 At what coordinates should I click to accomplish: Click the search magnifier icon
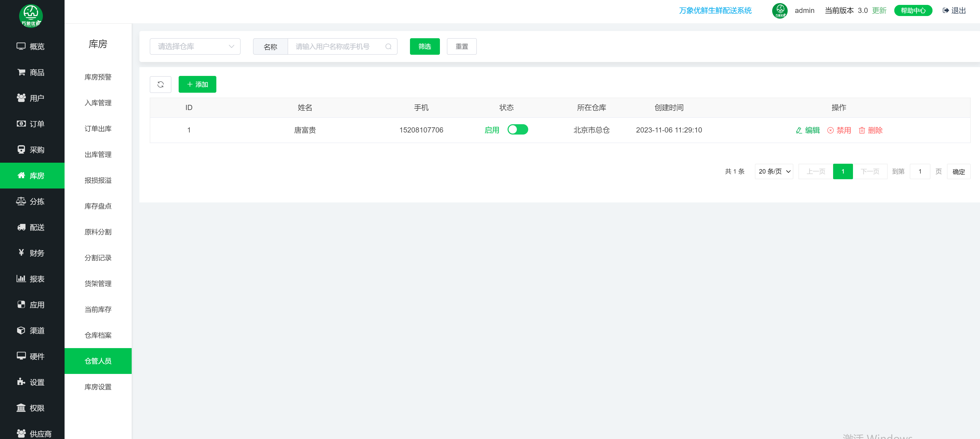pyautogui.click(x=388, y=46)
